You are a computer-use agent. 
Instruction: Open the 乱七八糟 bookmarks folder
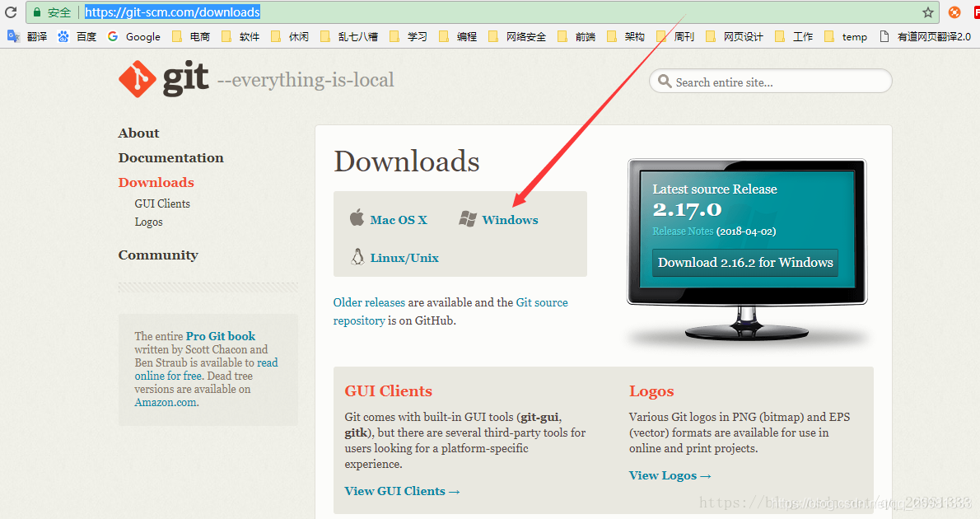[349, 36]
